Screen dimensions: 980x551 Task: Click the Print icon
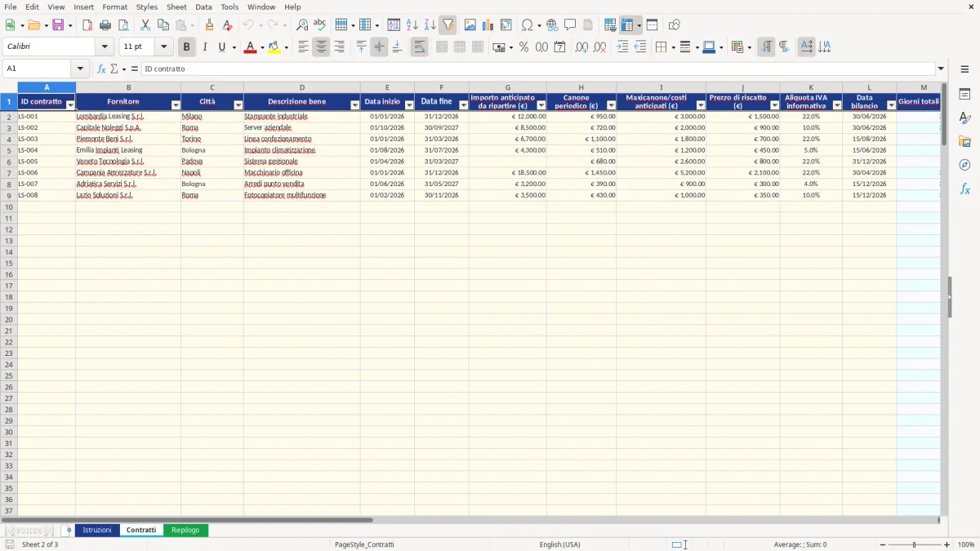pyautogui.click(x=105, y=25)
